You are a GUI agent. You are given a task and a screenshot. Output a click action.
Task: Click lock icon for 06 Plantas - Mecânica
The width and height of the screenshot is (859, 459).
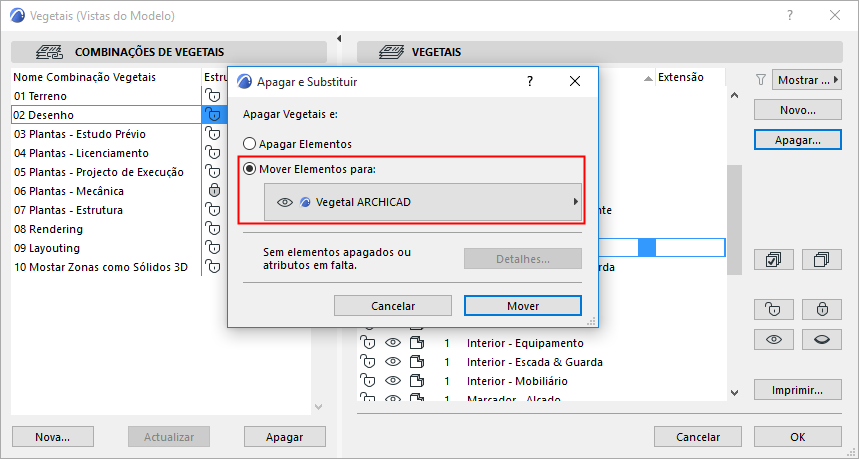pyautogui.click(x=213, y=191)
